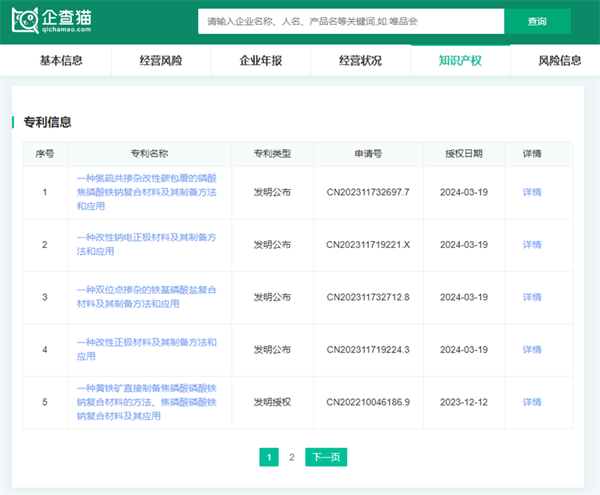Viewport: 600px width, 495px height.
Task: Select application number CN202210046186.9
Action: 368,402
